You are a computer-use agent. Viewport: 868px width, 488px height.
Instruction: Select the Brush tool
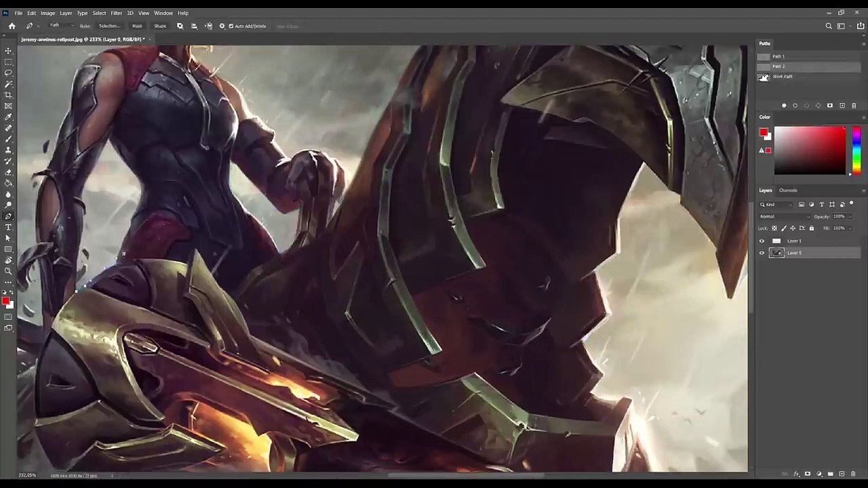8,139
